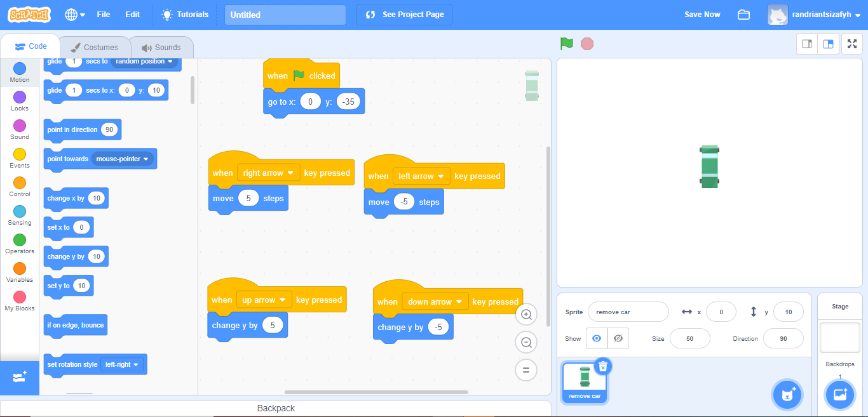868x417 pixels.
Task: Hide the sprite with the crossed-eye icon
Action: tap(618, 338)
